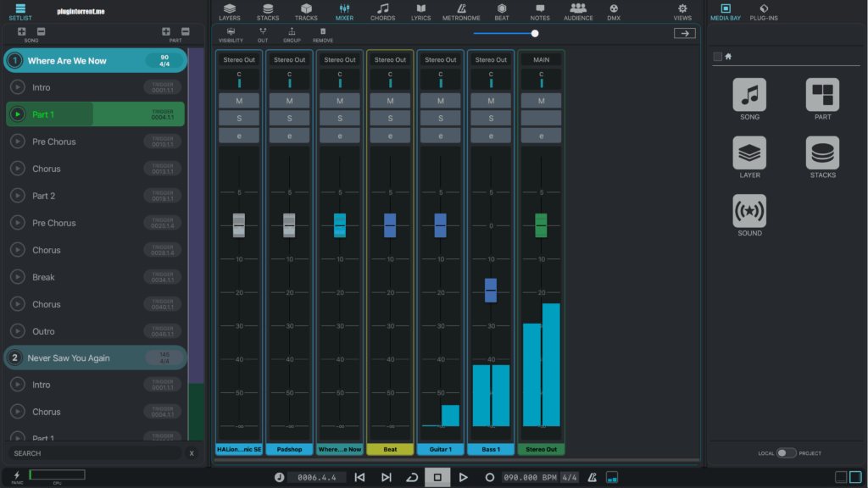Viewport: 868px width, 488px height.
Task: Solo the HALion Sonic SE channel
Action: point(239,118)
